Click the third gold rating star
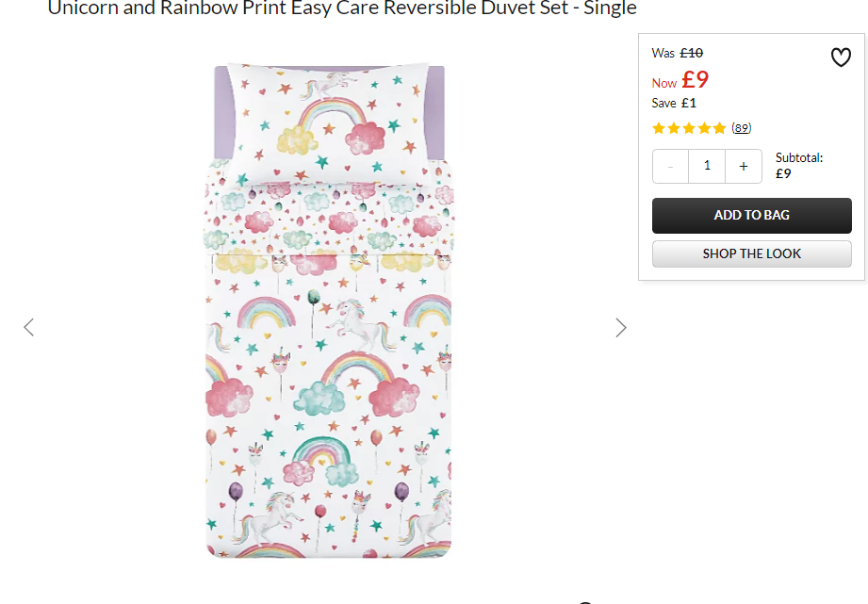 (689, 128)
